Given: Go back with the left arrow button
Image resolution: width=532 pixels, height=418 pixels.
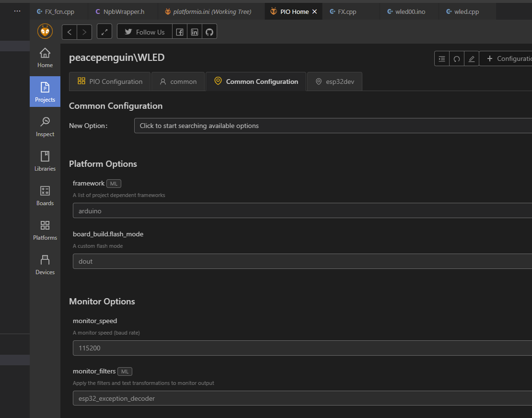Looking at the screenshot, I should tap(69, 32).
